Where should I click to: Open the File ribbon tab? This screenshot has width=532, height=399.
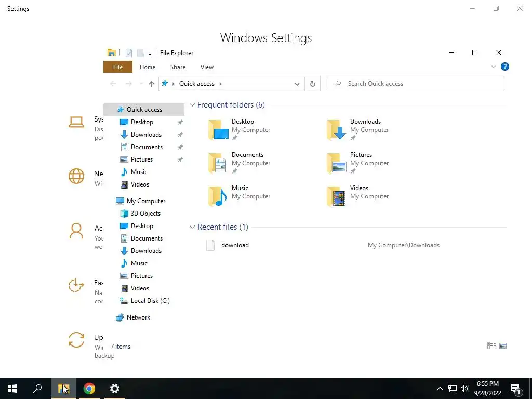(x=118, y=67)
